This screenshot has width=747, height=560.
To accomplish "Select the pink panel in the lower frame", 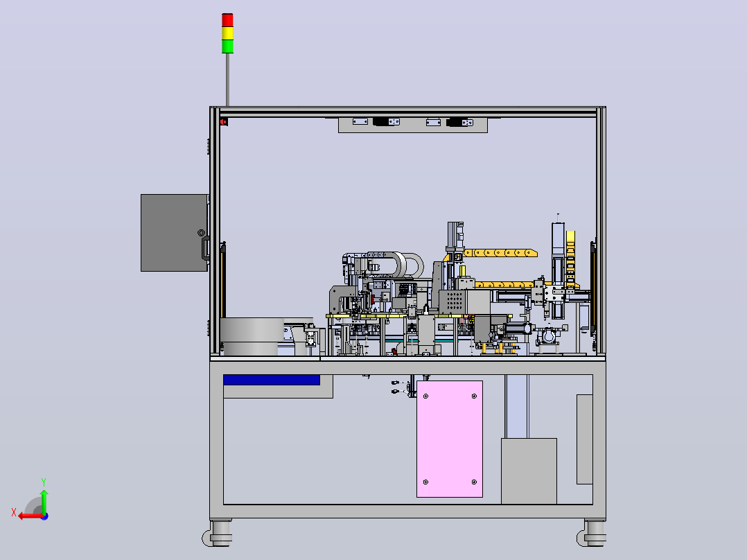I will pyautogui.click(x=450, y=439).
